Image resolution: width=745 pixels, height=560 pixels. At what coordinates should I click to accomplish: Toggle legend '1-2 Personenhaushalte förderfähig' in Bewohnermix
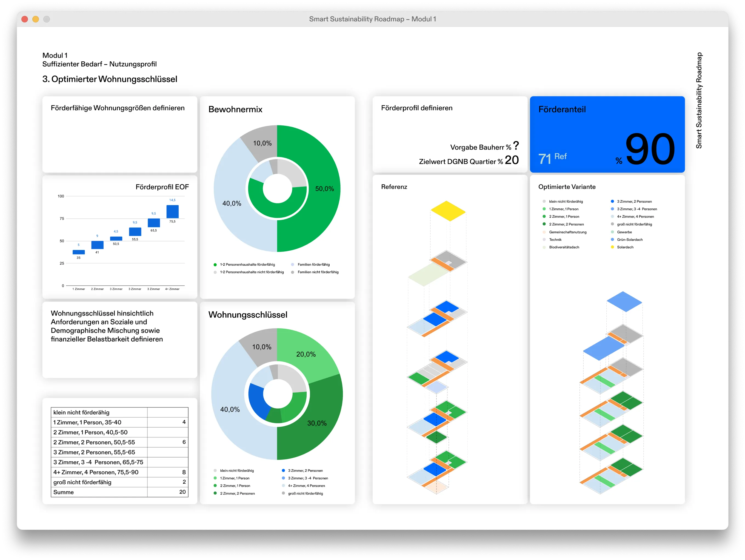coord(247,265)
